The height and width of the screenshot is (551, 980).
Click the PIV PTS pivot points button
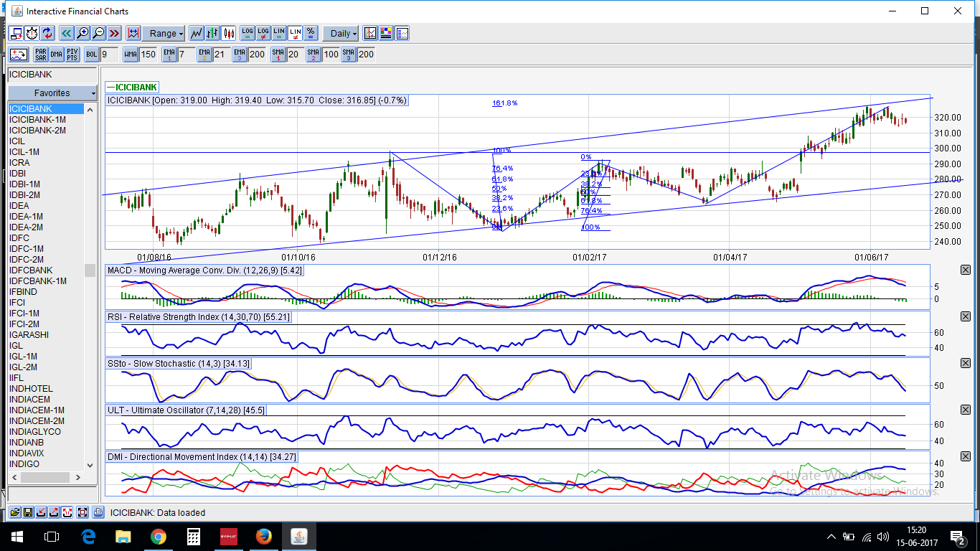(x=72, y=54)
